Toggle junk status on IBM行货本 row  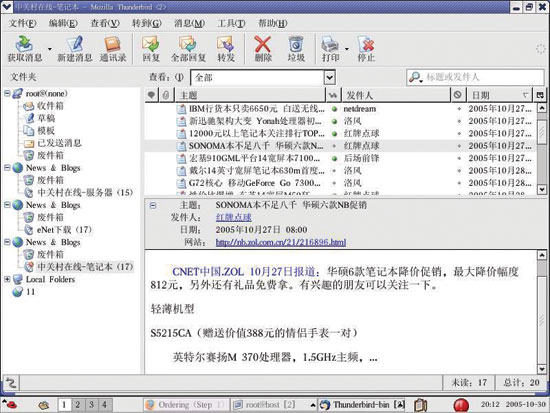[x=459, y=109]
